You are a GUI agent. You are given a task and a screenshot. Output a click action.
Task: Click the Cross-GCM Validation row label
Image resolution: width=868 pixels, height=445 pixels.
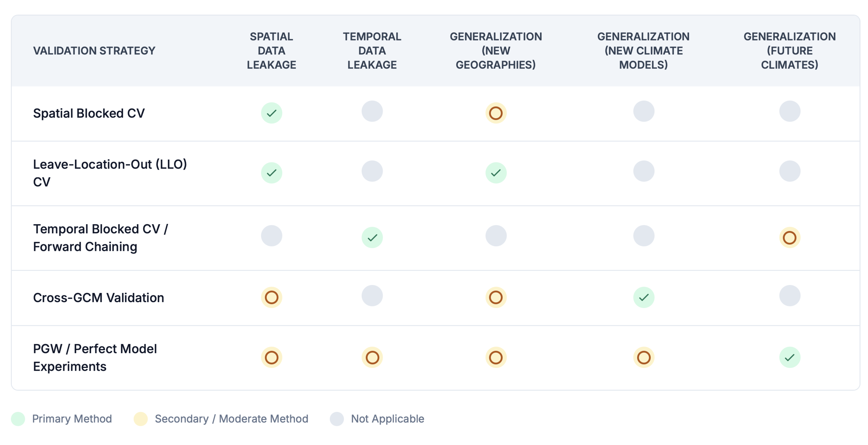pos(98,298)
